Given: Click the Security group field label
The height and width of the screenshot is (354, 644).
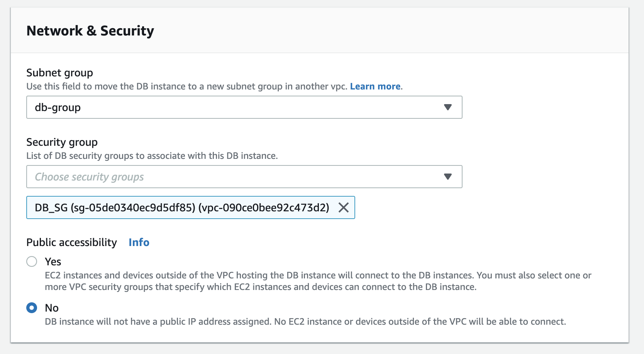Looking at the screenshot, I should click(62, 142).
